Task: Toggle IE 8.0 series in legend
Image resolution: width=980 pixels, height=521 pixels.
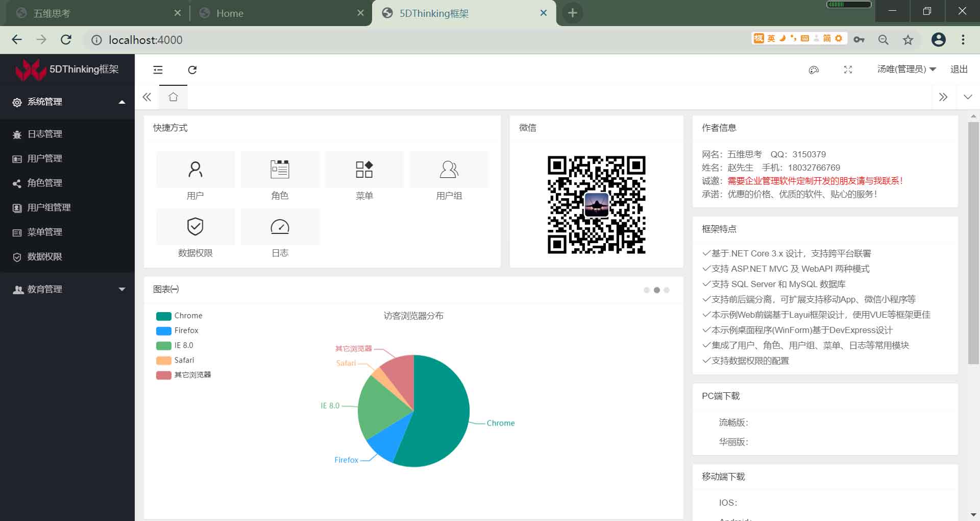Action: click(x=175, y=345)
